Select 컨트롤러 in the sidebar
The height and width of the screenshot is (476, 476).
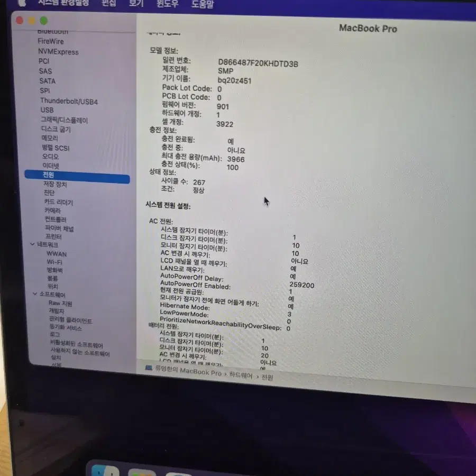coord(56,219)
